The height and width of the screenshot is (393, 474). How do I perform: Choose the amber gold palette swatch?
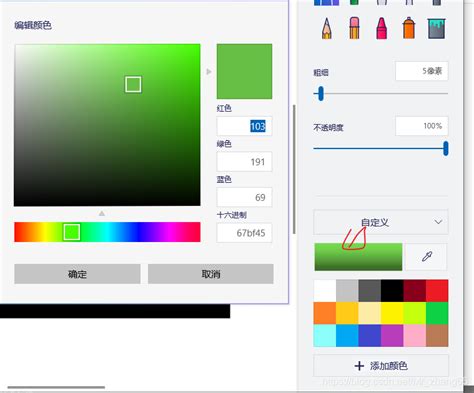(347, 313)
